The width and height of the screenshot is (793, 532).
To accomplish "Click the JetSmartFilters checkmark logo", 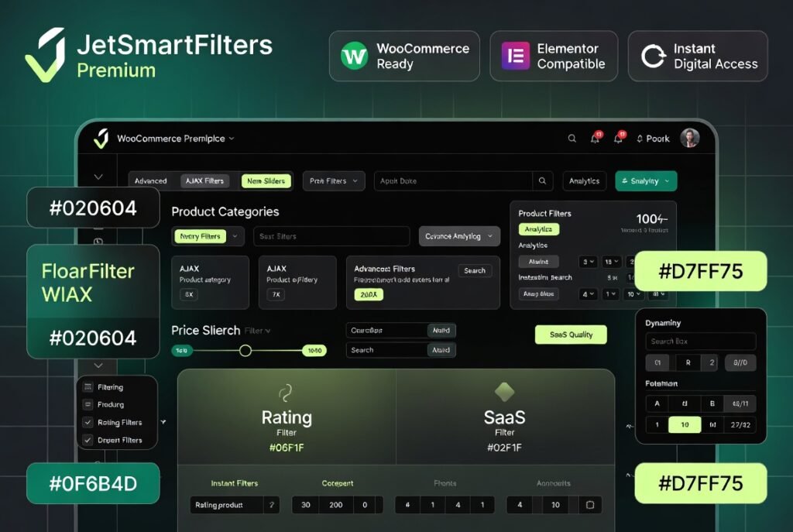I will 46,55.
